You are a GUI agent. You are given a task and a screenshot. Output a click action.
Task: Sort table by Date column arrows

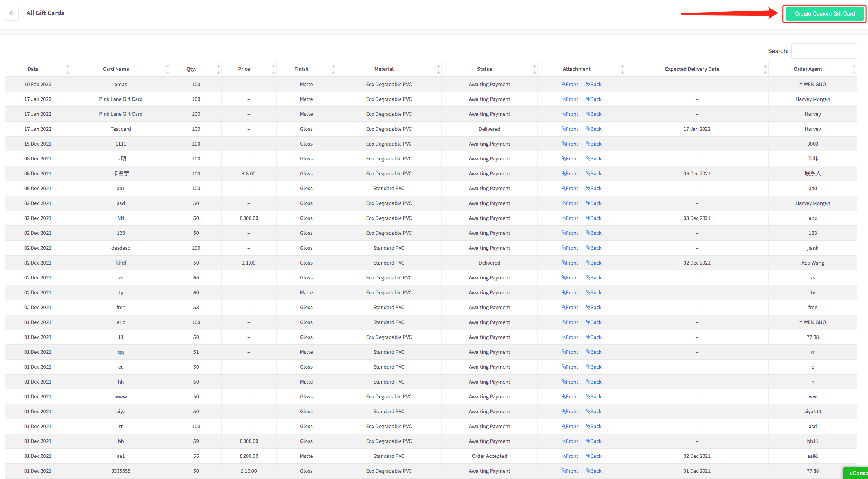[x=68, y=69]
